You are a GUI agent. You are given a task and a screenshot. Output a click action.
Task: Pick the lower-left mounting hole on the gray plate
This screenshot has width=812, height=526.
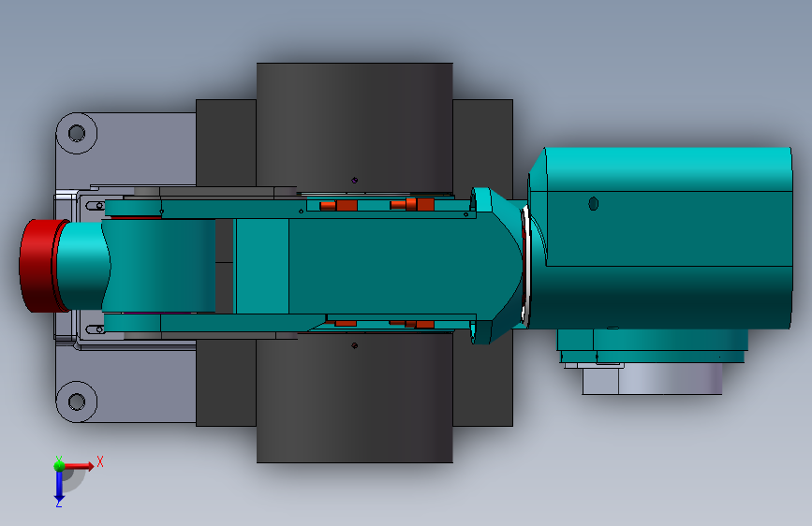pos(77,402)
